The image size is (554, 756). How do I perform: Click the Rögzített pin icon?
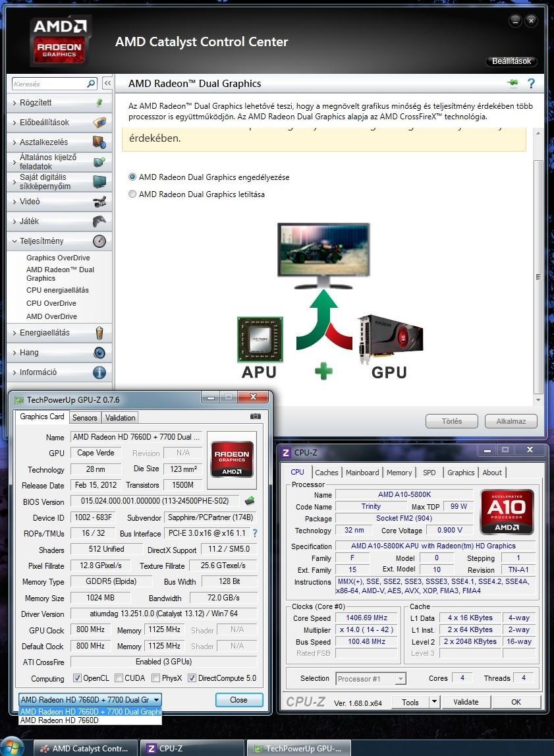[99, 102]
